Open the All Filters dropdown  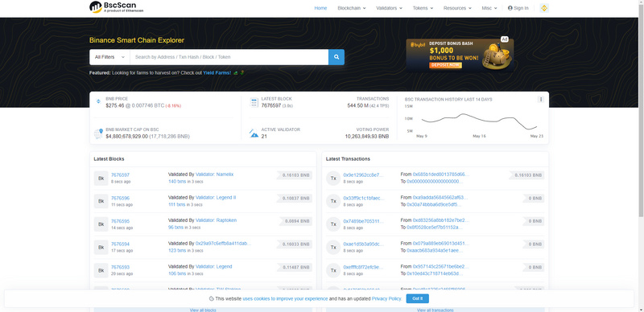(x=109, y=57)
